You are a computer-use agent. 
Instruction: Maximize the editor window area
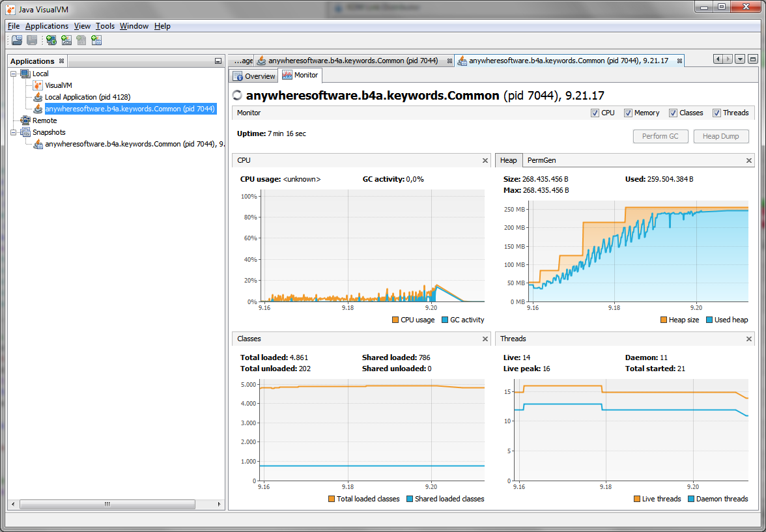tap(753, 60)
